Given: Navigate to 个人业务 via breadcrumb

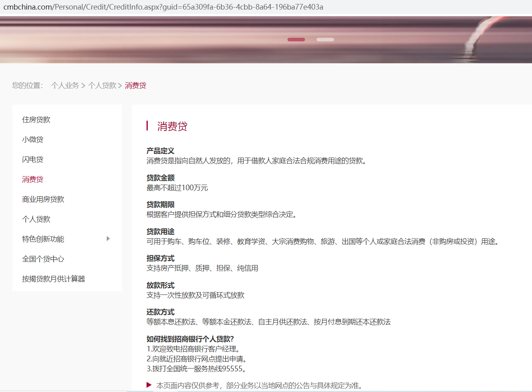Looking at the screenshot, I should click(65, 85).
